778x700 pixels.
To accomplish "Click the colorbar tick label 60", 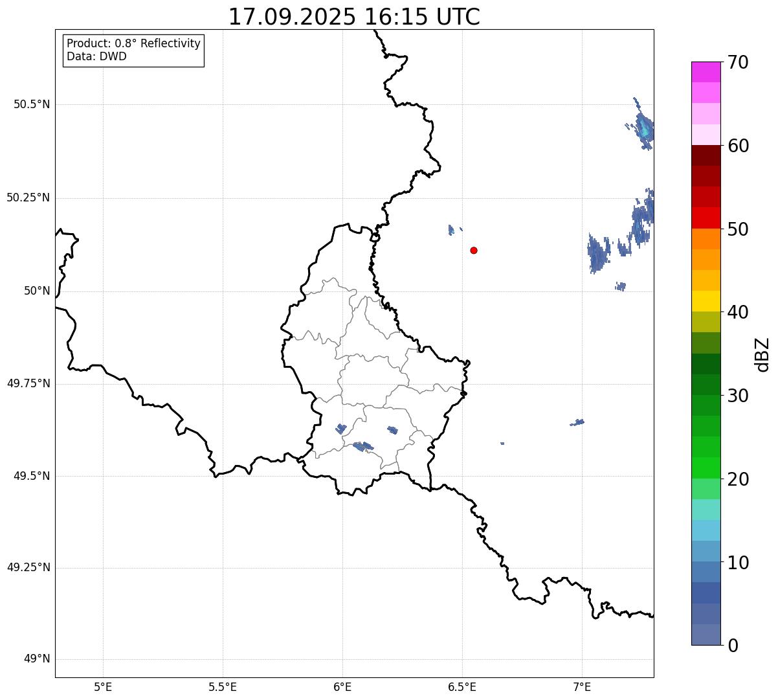I will 737,146.
